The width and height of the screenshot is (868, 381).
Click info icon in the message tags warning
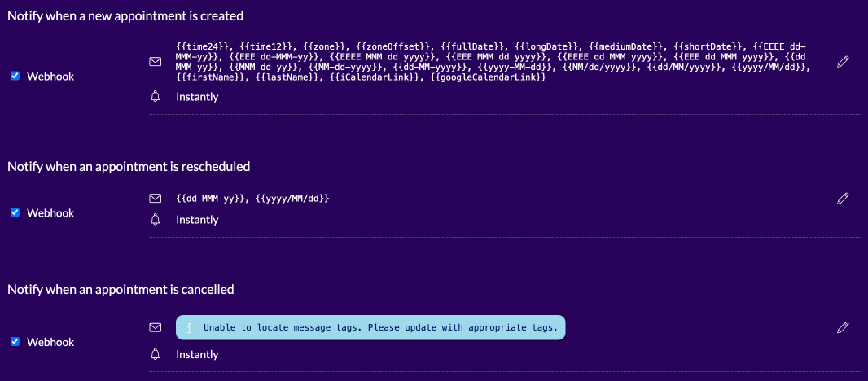189,328
